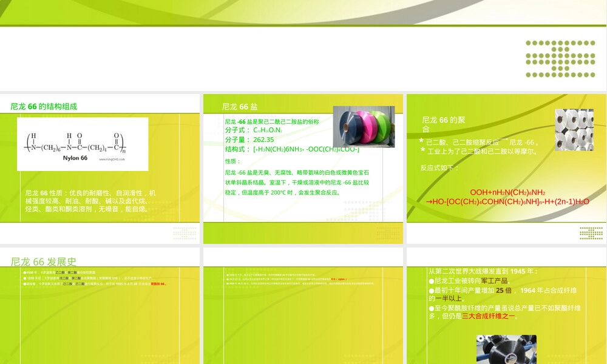Click the paragraph starting '尼龙 -66 盐是无臭'
Screen dimensions: 607x364
pos(297,183)
